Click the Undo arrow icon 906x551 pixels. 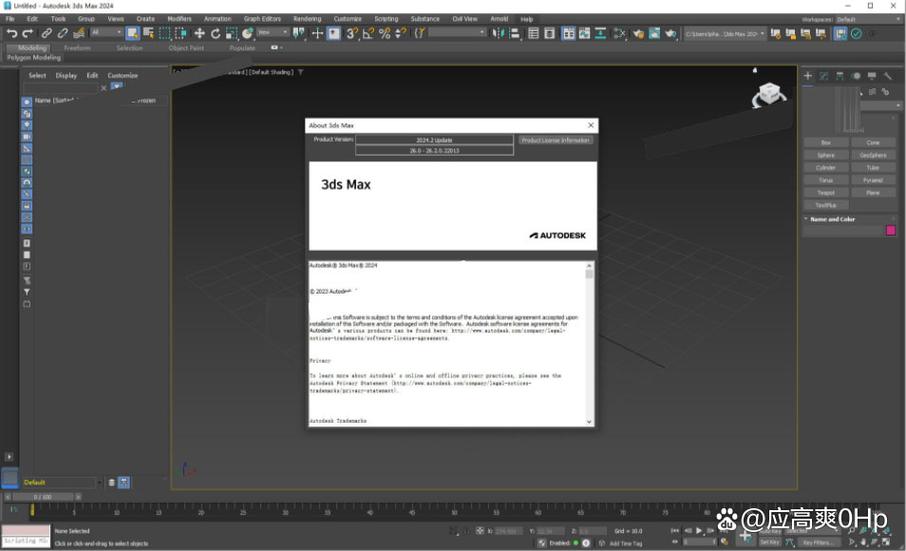click(x=12, y=33)
